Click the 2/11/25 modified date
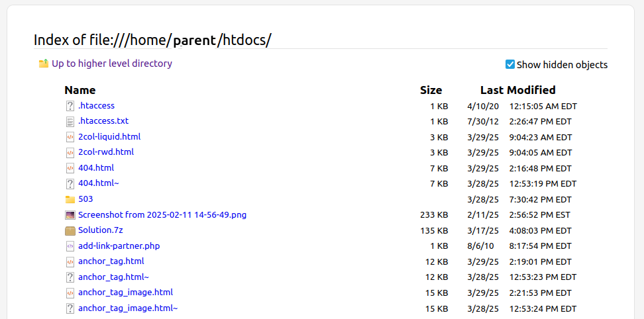Screen dimensions: 644x319 click(483, 215)
